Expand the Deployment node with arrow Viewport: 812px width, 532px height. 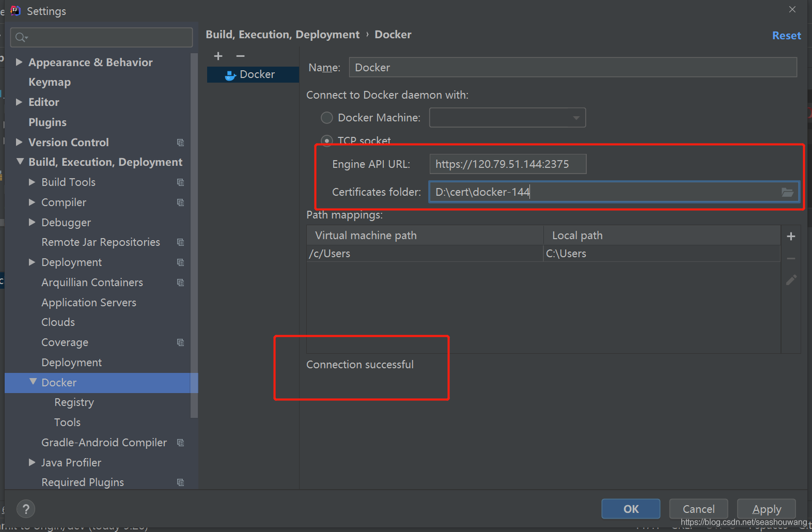coord(32,262)
